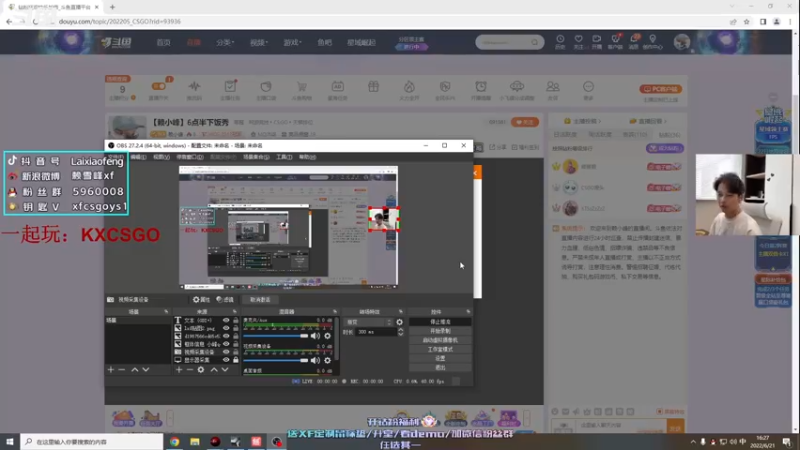Adjust the video capture device volume slider
This screenshot has width=800, height=450.
tap(276, 360)
